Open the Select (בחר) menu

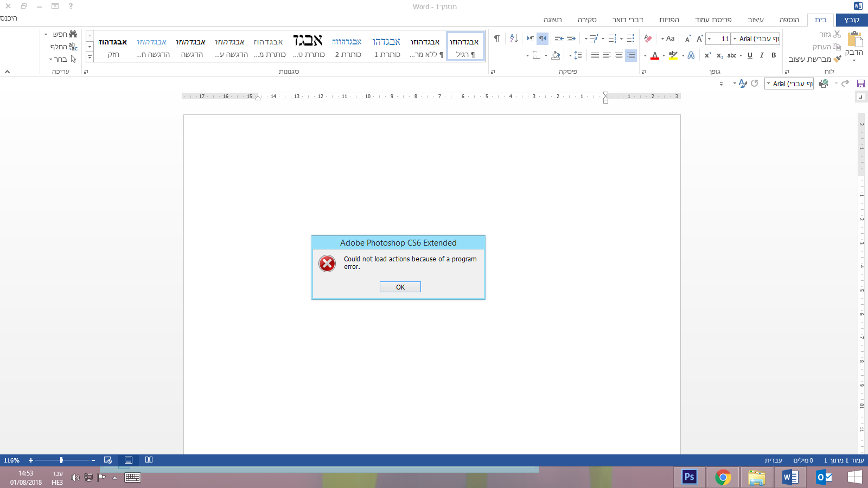click(63, 59)
